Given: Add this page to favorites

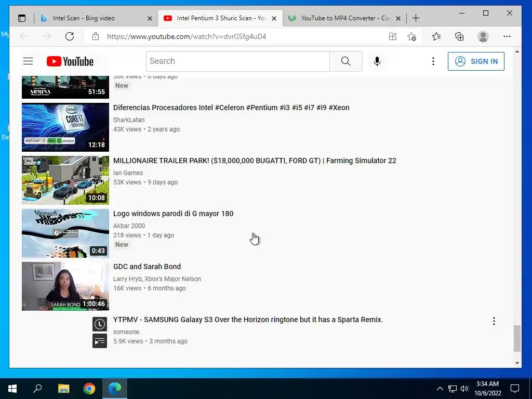Looking at the screenshot, I should pyautogui.click(x=411, y=36).
